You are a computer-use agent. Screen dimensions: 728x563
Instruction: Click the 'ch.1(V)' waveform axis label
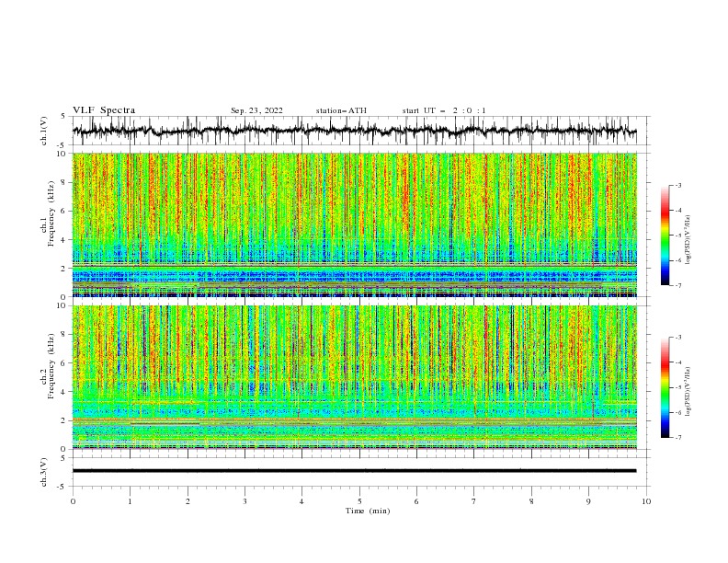point(44,131)
